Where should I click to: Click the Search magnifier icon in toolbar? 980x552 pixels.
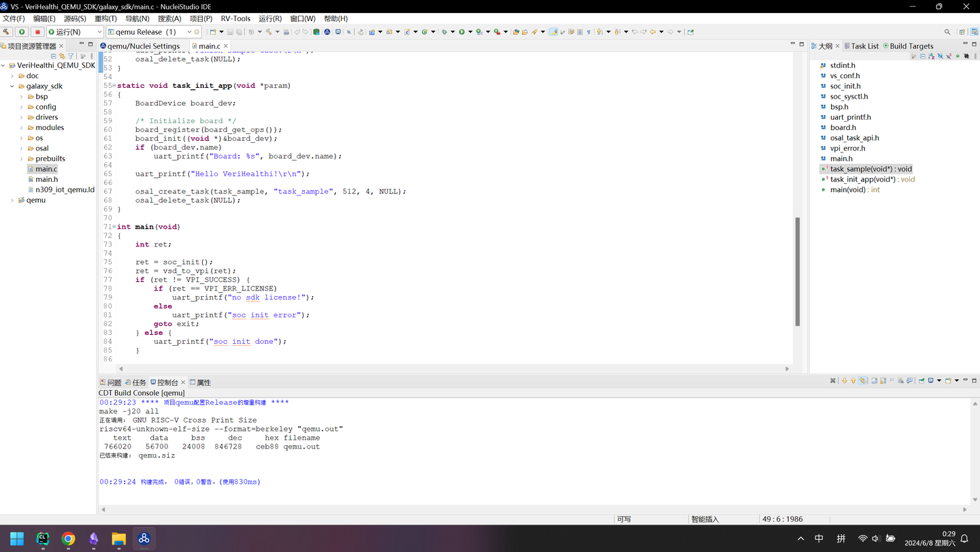[947, 32]
